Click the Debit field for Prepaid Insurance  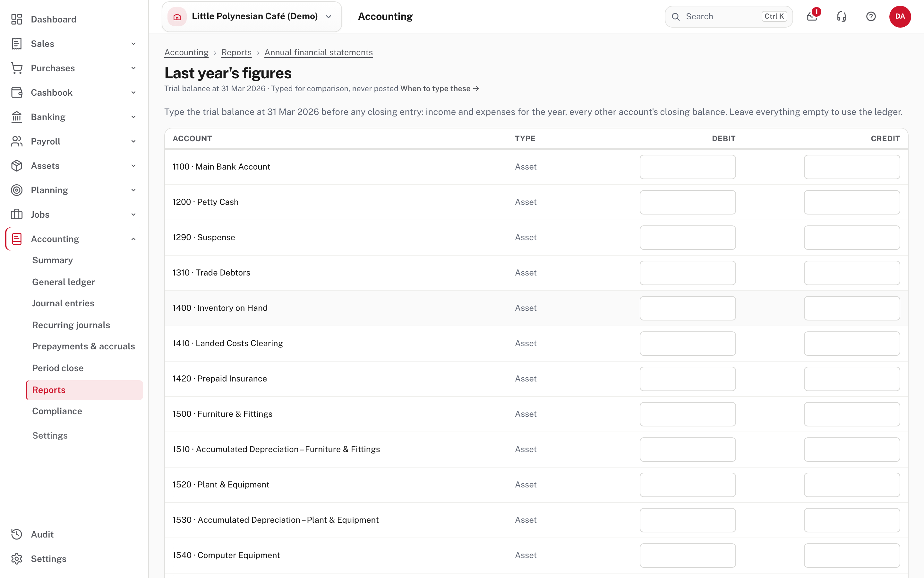tap(688, 379)
